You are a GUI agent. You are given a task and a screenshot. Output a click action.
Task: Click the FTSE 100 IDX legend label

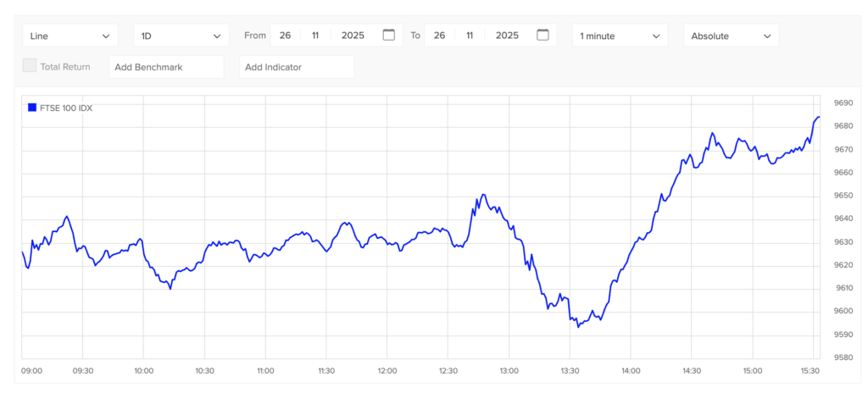(66, 108)
